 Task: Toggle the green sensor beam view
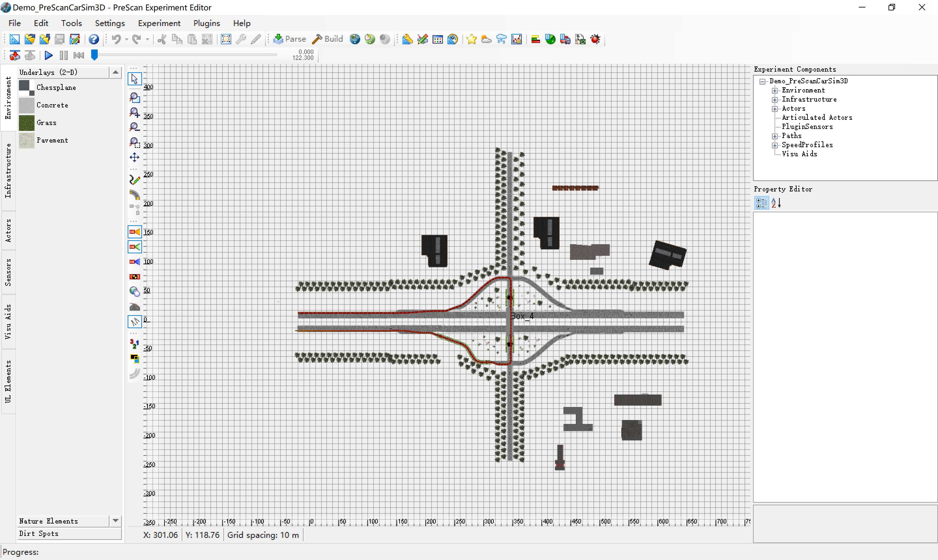coord(135,247)
